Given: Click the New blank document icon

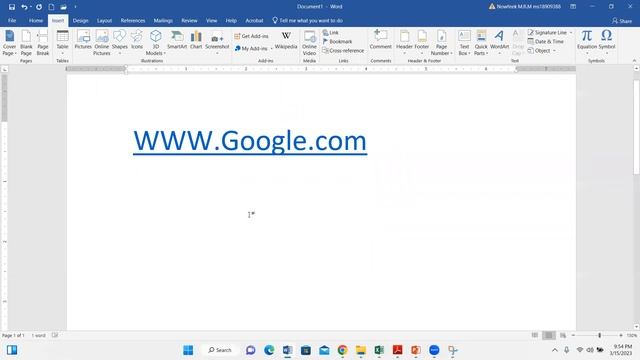Looking at the screenshot, I should click(x=51, y=7).
